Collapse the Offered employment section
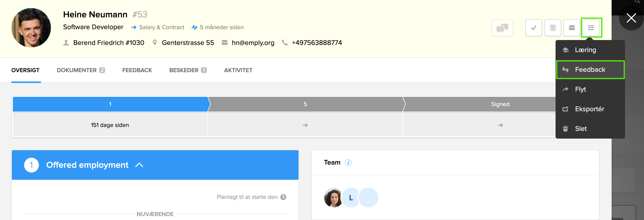This screenshot has width=644, height=220. pyautogui.click(x=139, y=165)
